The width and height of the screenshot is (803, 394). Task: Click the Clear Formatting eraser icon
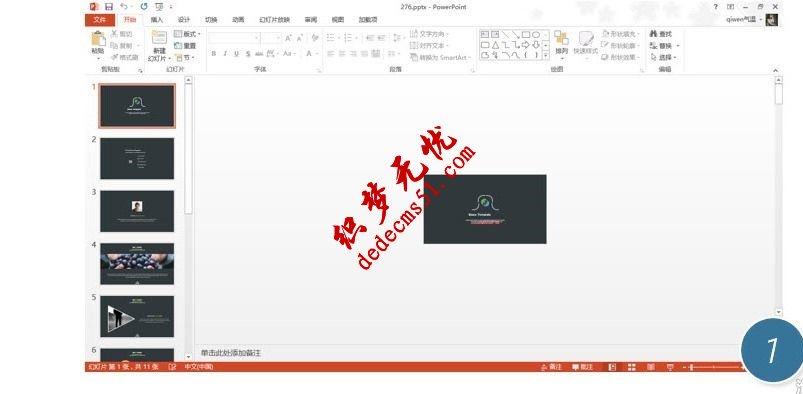(x=315, y=38)
